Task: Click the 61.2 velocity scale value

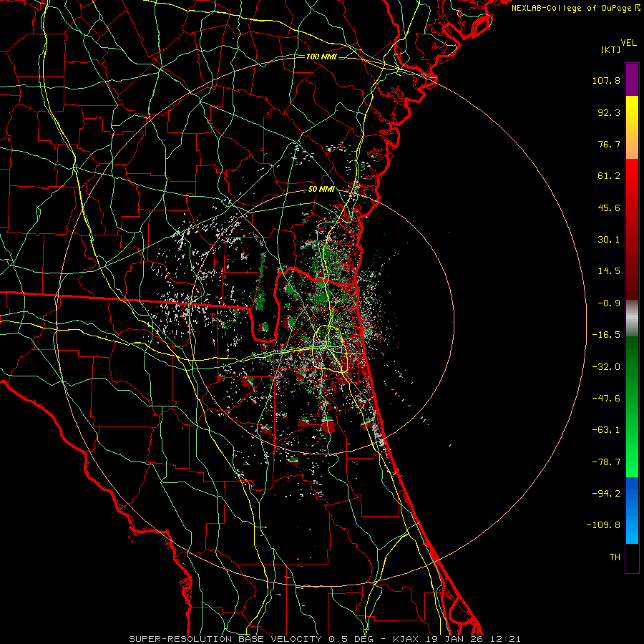Action: click(609, 176)
